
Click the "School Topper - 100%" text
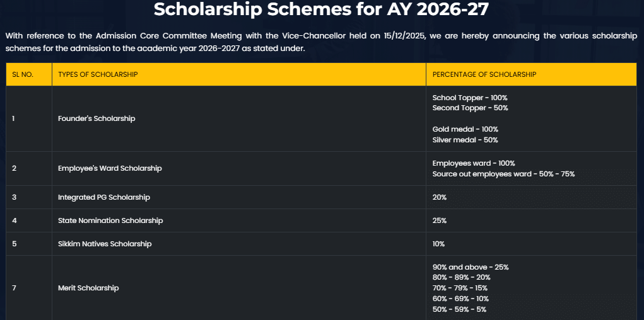click(x=470, y=98)
